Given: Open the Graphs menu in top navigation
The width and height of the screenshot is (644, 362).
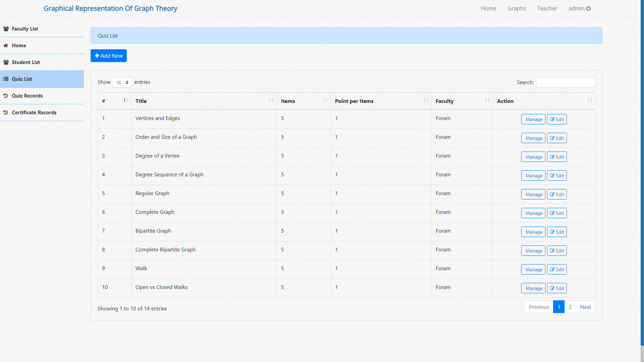Looking at the screenshot, I should [516, 8].
